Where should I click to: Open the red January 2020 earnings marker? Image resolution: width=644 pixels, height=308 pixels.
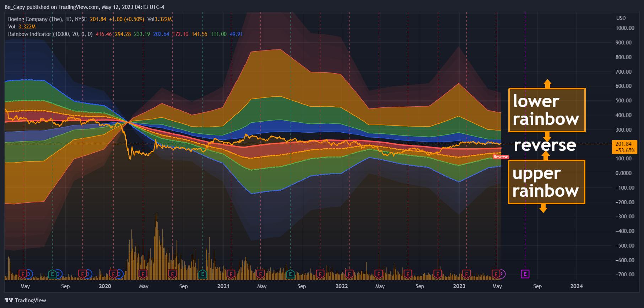click(x=113, y=274)
